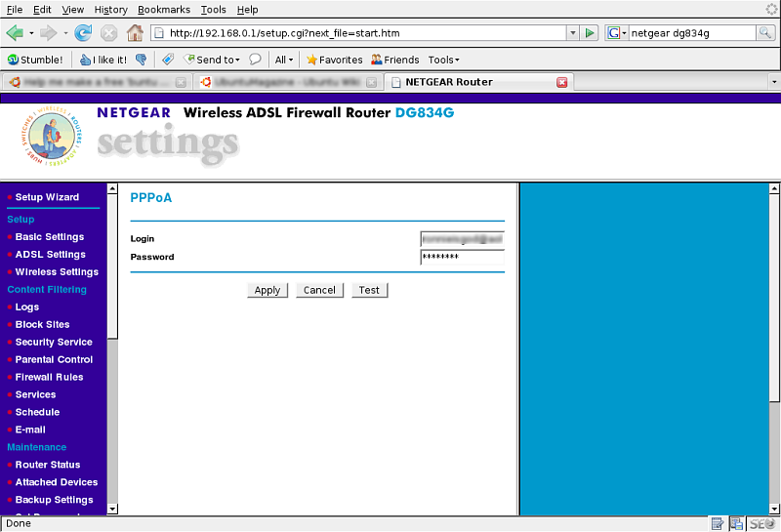
Task: Click the Stop loading icon
Action: (x=108, y=33)
